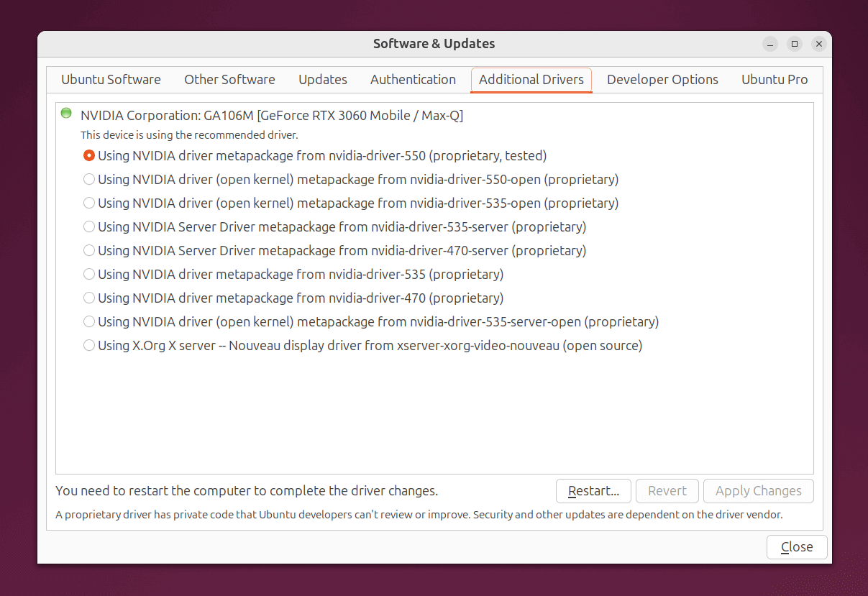868x596 pixels.
Task: Click the Restart... button
Action: click(x=593, y=491)
